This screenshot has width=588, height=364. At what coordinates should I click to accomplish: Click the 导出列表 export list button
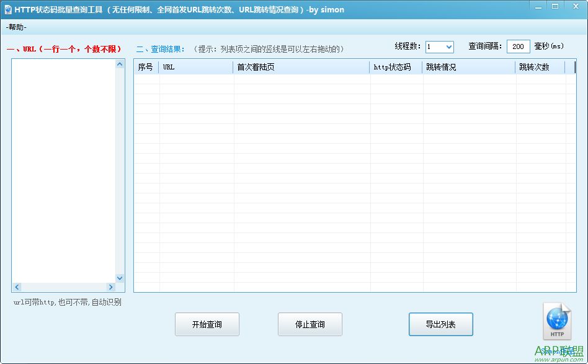point(440,324)
